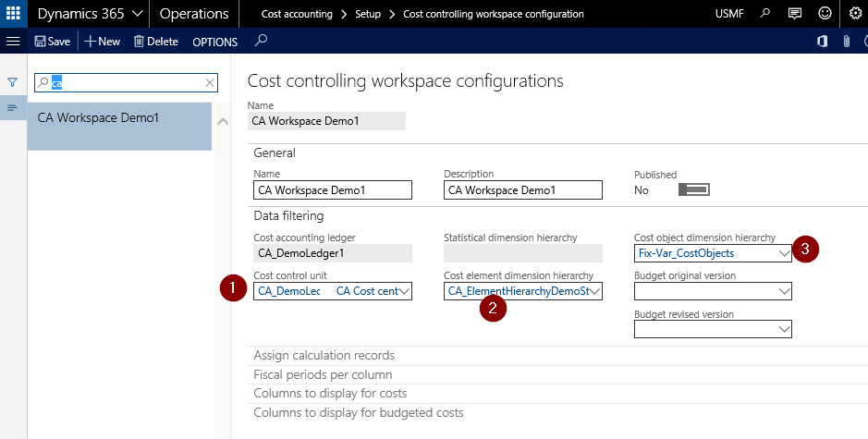
Task: Open the OPTIONS menu tab
Action: pyautogui.click(x=214, y=42)
